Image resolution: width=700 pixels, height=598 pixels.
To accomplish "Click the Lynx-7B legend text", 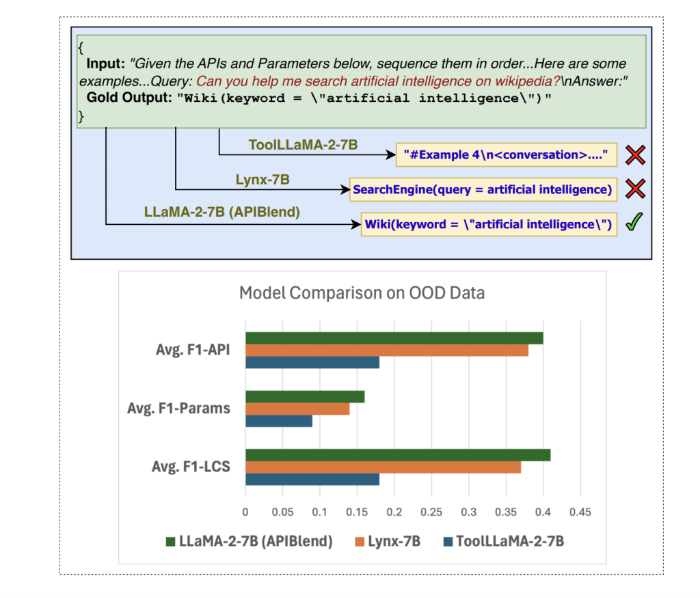I will [394, 541].
